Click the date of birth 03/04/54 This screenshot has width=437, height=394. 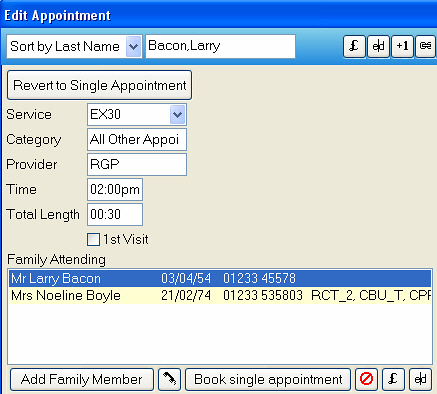click(x=186, y=278)
